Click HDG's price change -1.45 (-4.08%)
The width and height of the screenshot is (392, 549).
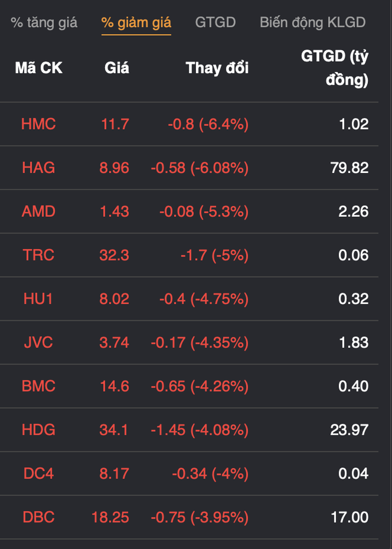(x=199, y=430)
